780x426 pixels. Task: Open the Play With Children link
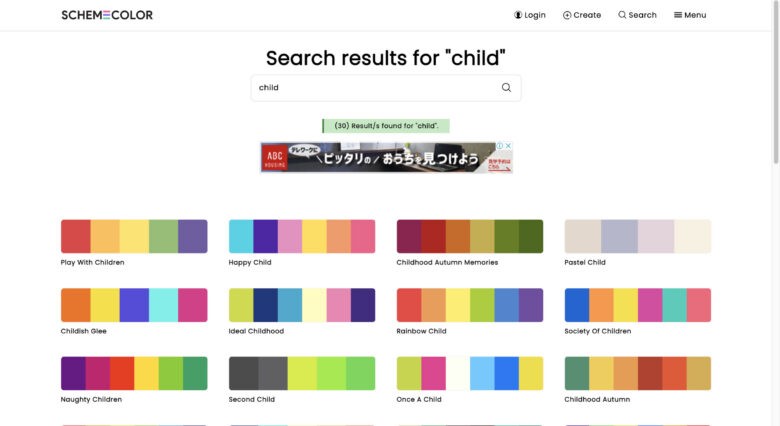click(93, 262)
